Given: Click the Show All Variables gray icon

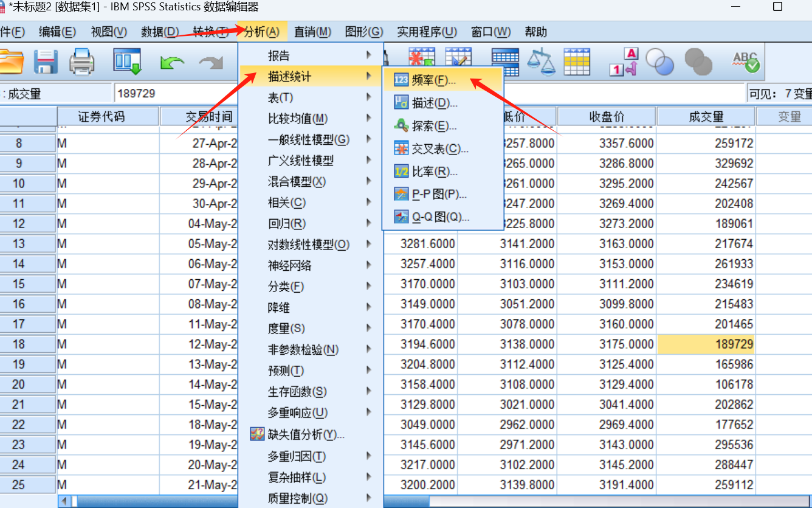Looking at the screenshot, I should click(x=698, y=61).
